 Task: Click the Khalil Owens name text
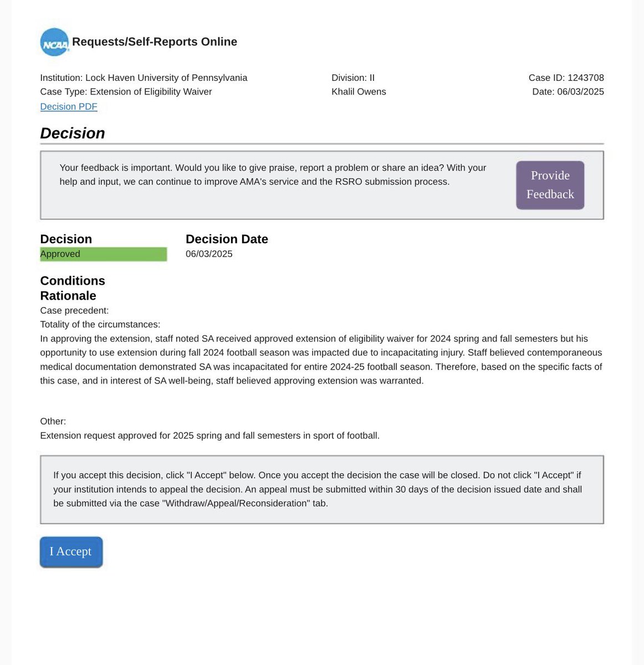click(359, 91)
